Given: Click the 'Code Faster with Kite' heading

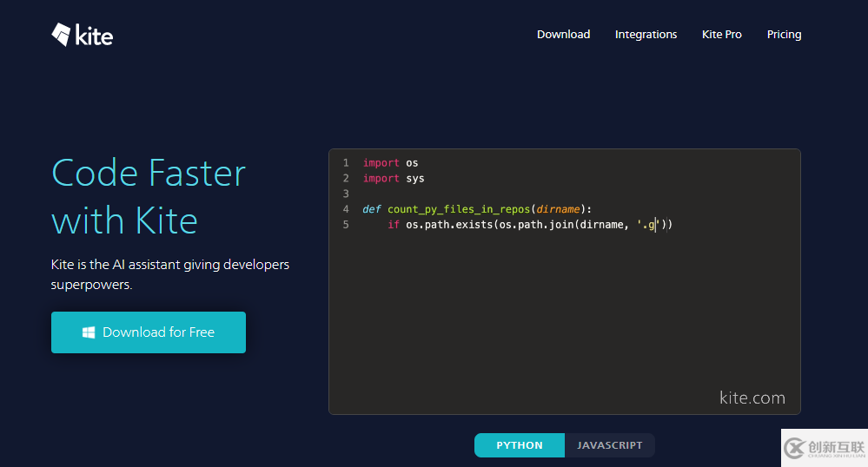Looking at the screenshot, I should click(x=149, y=196).
